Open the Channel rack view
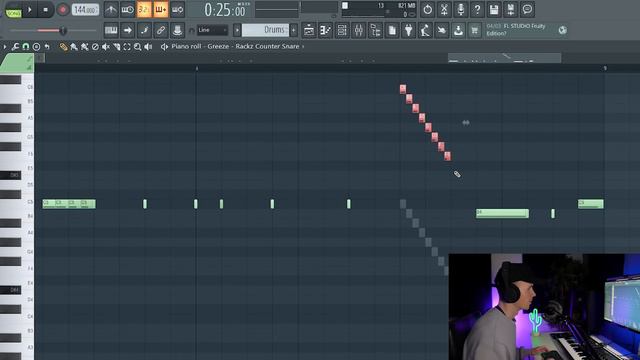The height and width of the screenshot is (360, 640). point(342,30)
